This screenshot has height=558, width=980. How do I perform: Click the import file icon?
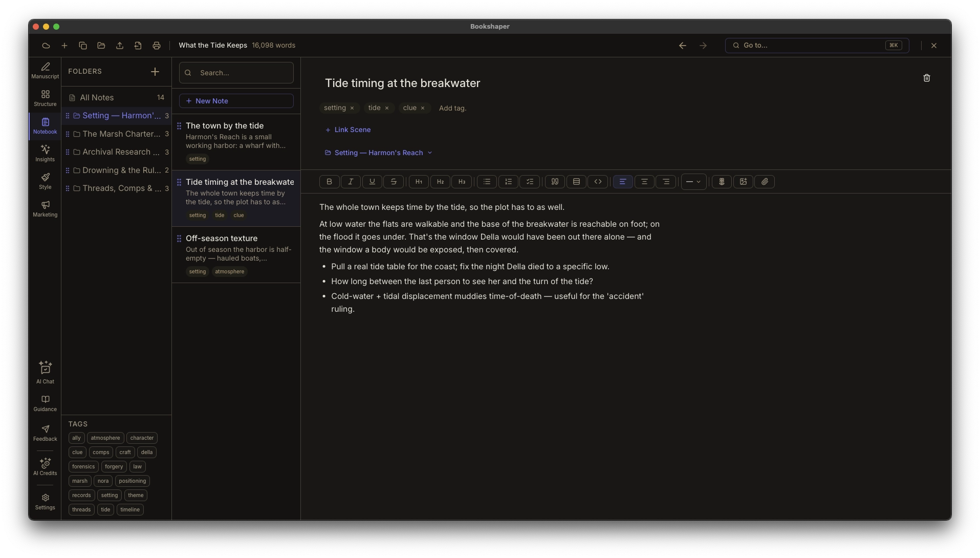[138, 46]
